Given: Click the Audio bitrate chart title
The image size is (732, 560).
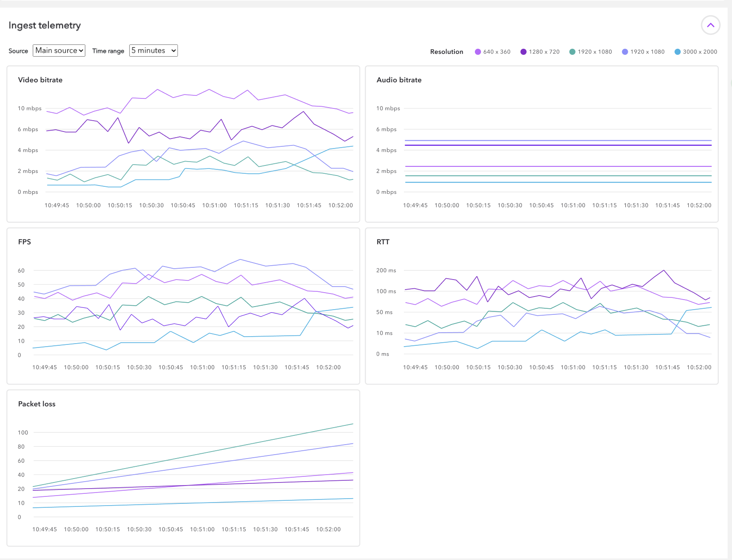Looking at the screenshot, I should pos(399,80).
